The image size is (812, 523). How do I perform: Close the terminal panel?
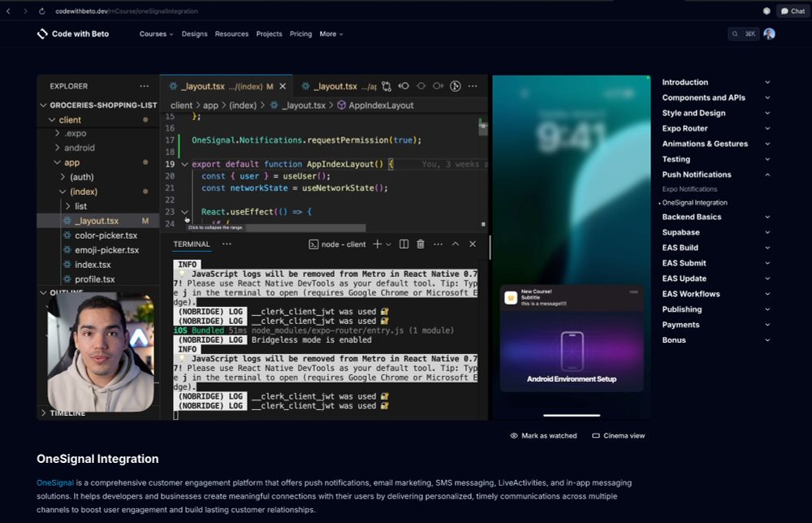(x=473, y=244)
